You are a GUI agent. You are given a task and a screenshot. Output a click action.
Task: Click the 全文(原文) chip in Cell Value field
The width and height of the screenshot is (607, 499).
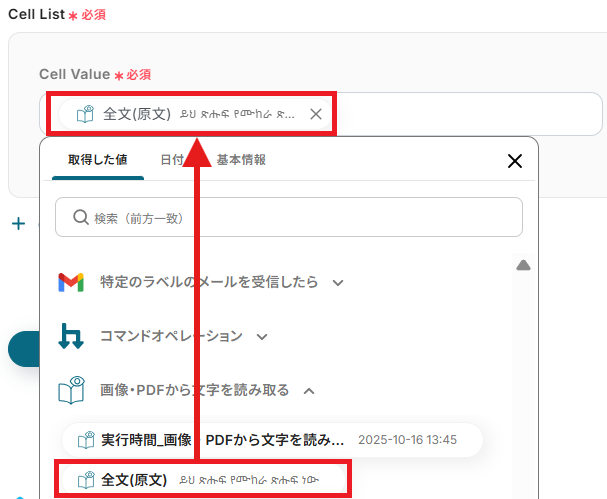[x=195, y=114]
